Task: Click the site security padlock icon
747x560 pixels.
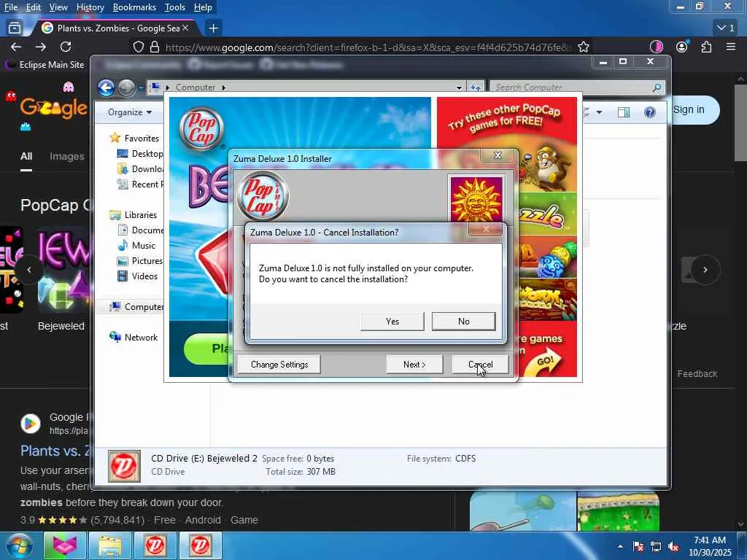Action: [155, 47]
